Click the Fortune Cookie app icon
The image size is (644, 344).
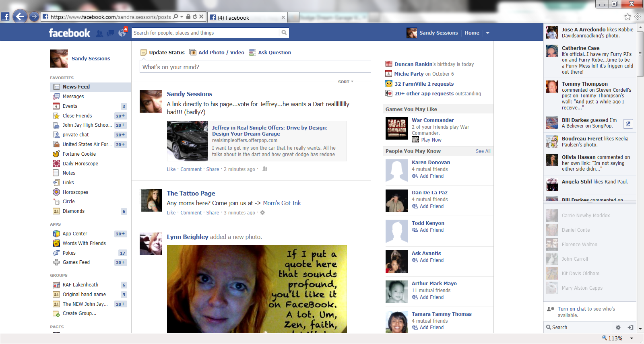tap(56, 154)
